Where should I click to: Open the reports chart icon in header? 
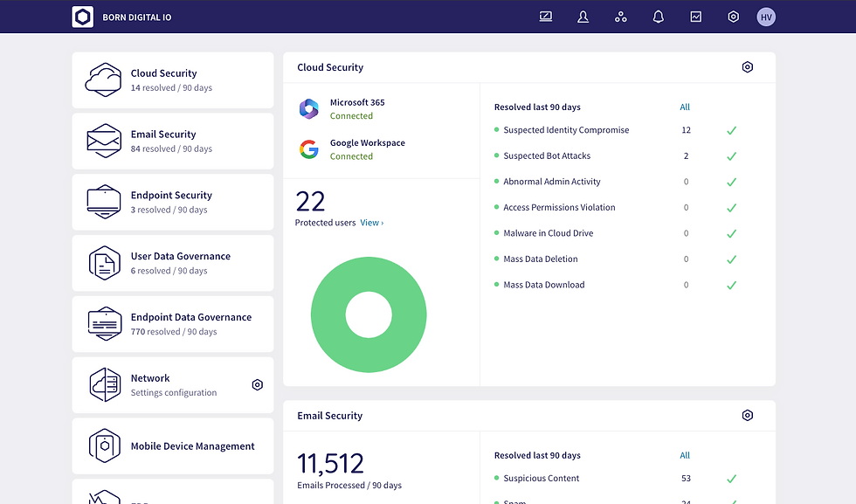pos(696,17)
